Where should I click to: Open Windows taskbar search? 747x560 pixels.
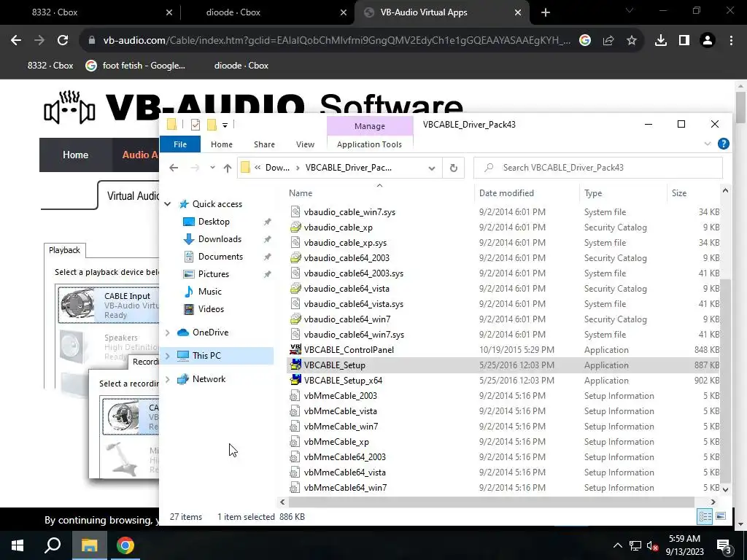click(x=53, y=545)
